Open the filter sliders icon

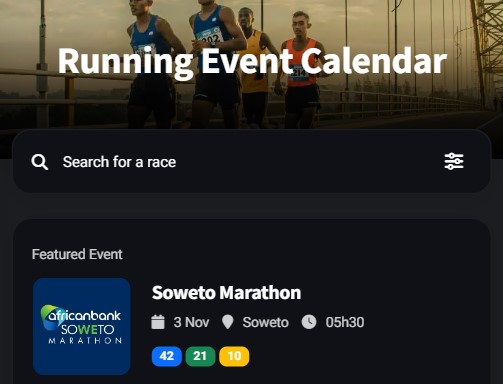pyautogui.click(x=454, y=161)
